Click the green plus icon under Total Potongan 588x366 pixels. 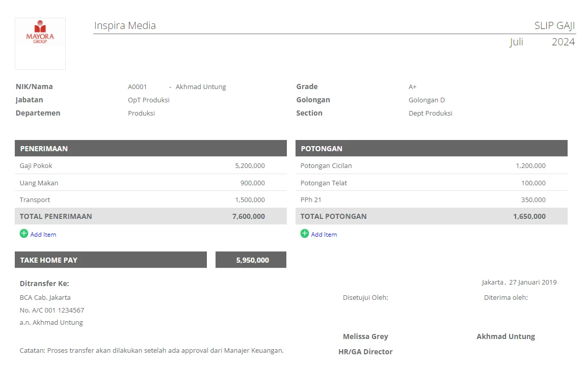tap(305, 234)
